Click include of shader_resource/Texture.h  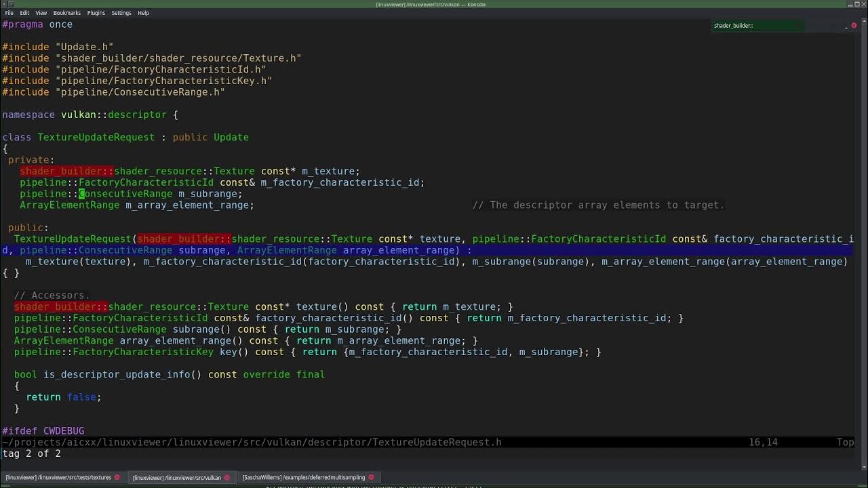click(152, 58)
